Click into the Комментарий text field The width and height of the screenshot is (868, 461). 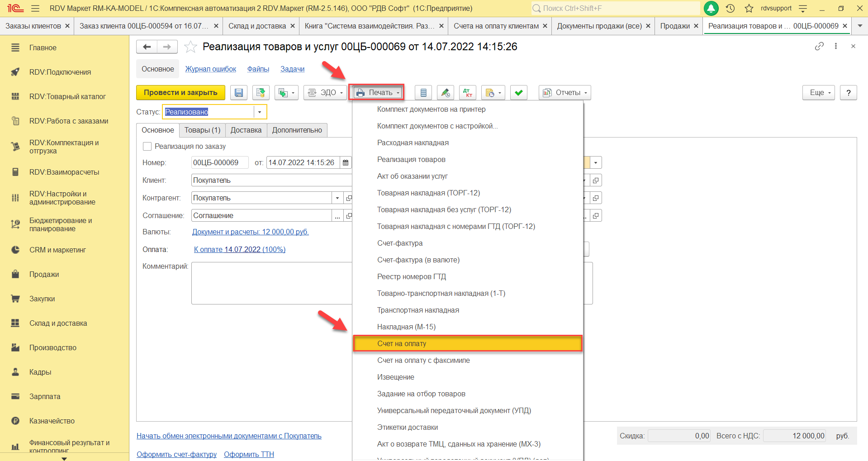tap(271, 283)
